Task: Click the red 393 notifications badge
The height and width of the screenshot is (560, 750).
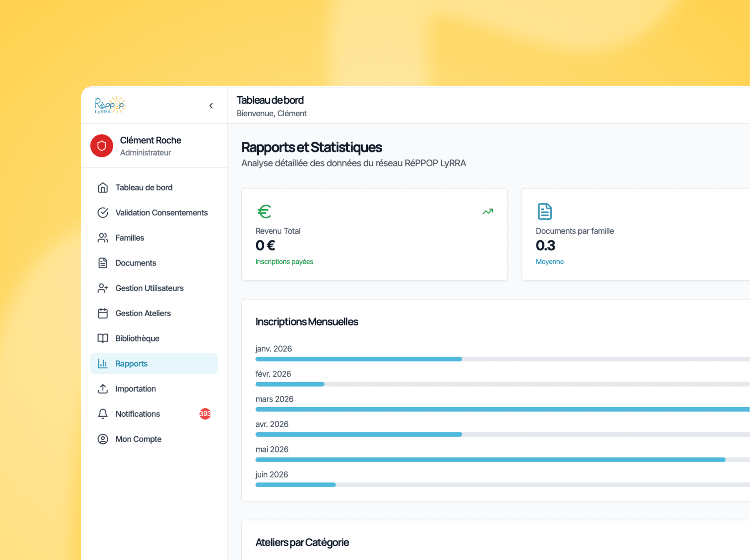Action: pos(205,414)
